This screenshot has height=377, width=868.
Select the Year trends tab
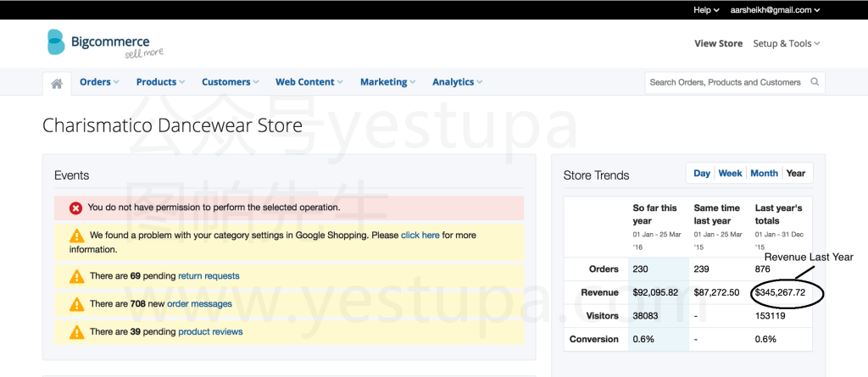tap(796, 174)
